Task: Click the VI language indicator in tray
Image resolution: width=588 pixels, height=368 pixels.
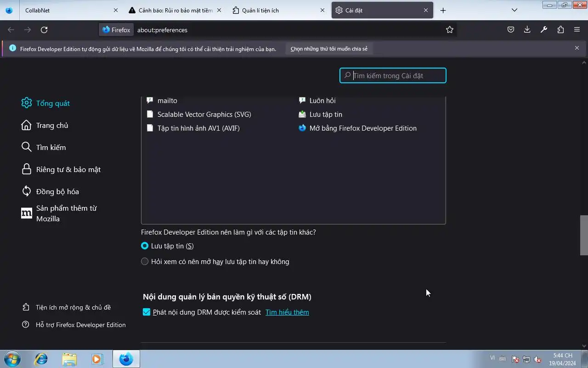Action: [492, 358]
